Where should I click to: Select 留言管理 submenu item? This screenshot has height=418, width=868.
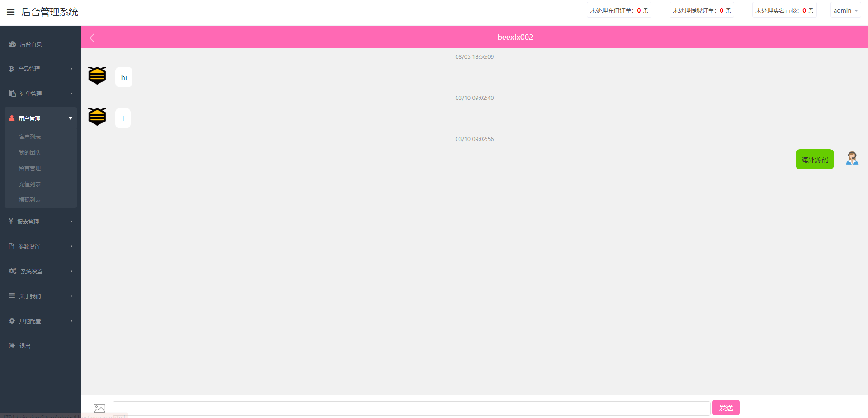30,168
